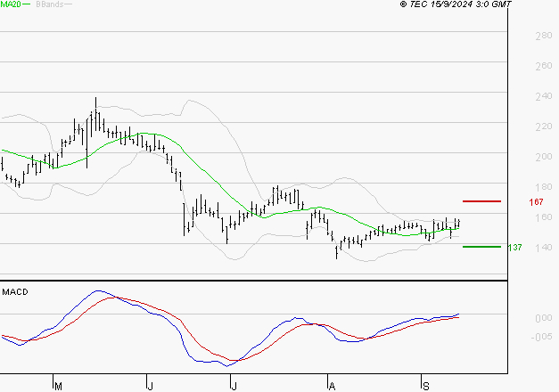Click the TEC 15/9/2024 timestamp text
The height and width of the screenshot is (392, 559).
(456, 4)
